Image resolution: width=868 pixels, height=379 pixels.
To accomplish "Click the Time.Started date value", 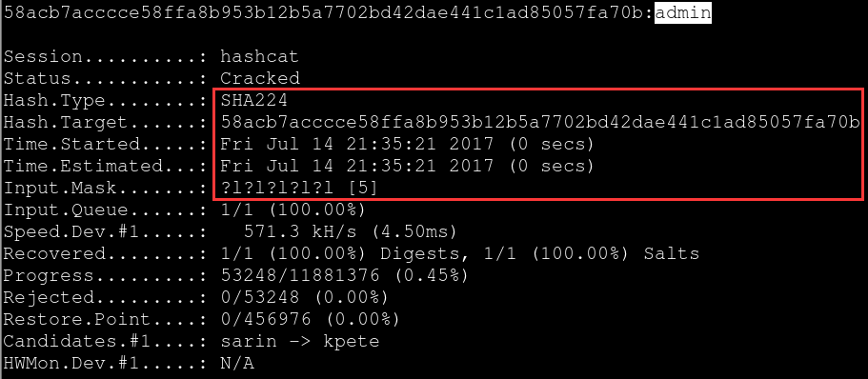I will click(407, 144).
